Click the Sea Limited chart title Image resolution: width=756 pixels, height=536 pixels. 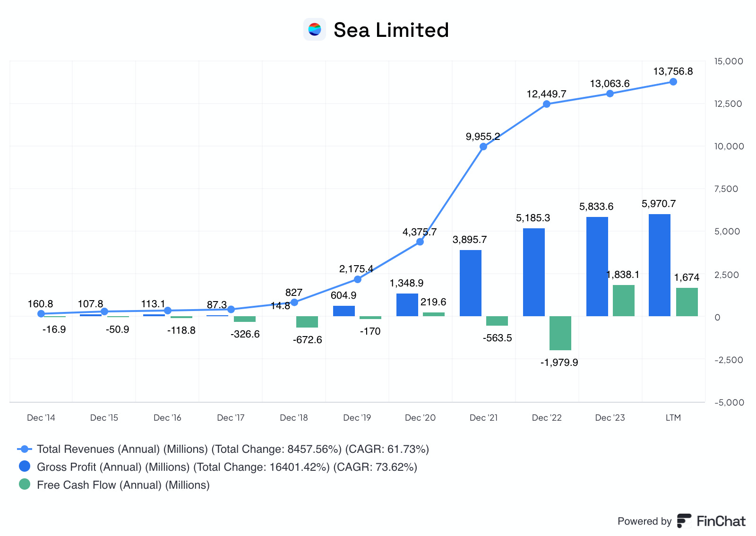[391, 30]
